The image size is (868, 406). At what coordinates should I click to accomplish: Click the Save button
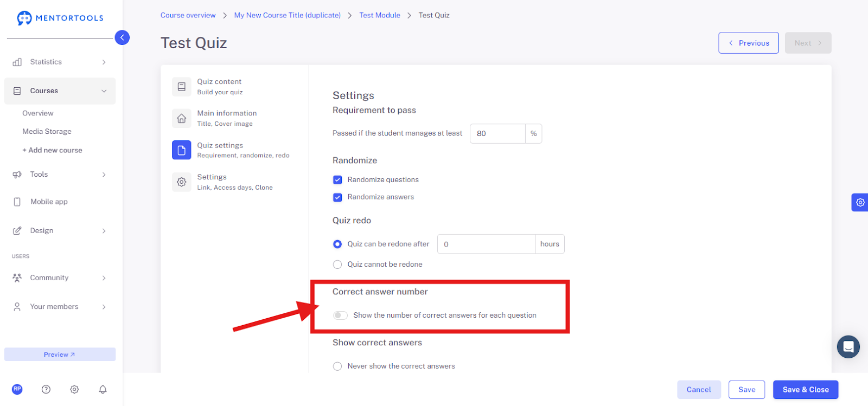tap(747, 390)
